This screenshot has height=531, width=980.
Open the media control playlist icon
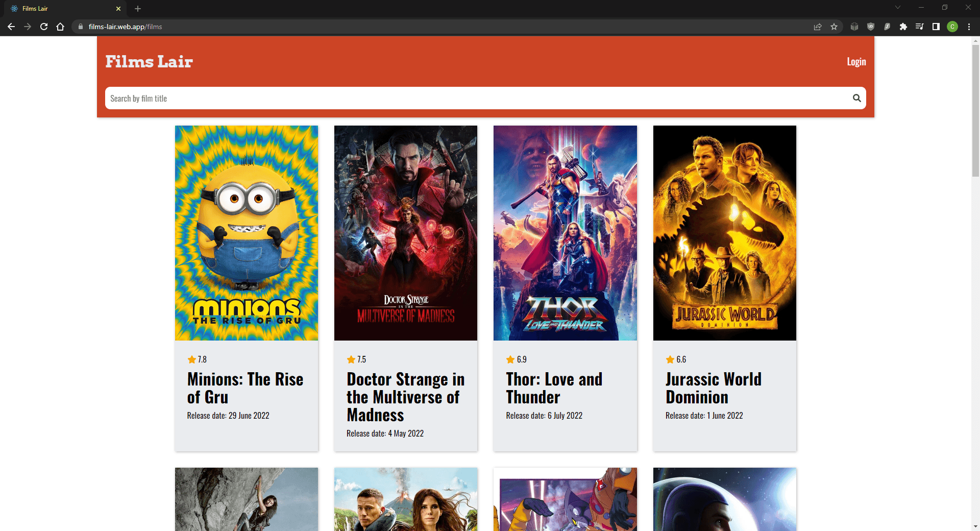coord(920,27)
